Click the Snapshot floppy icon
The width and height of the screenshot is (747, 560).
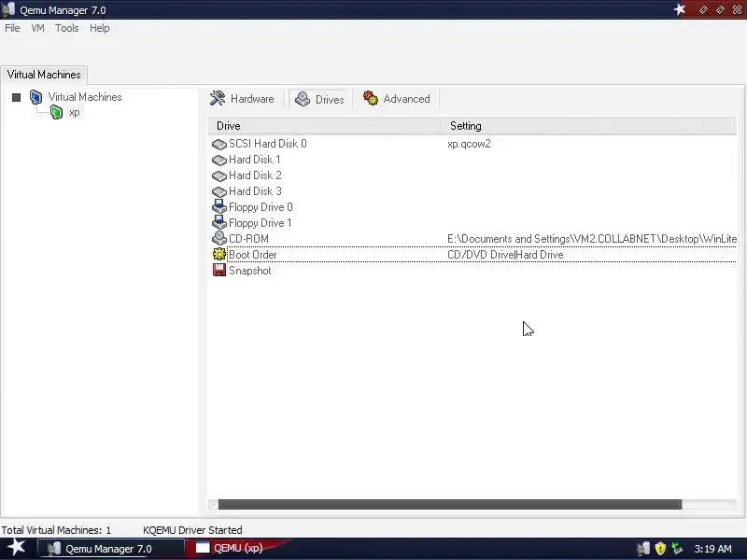point(219,270)
